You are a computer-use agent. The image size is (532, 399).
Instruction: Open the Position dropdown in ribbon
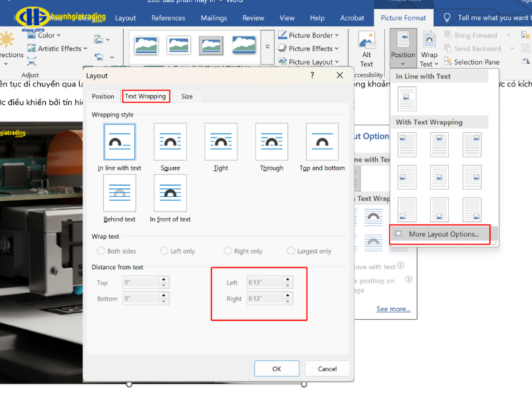coord(403,48)
